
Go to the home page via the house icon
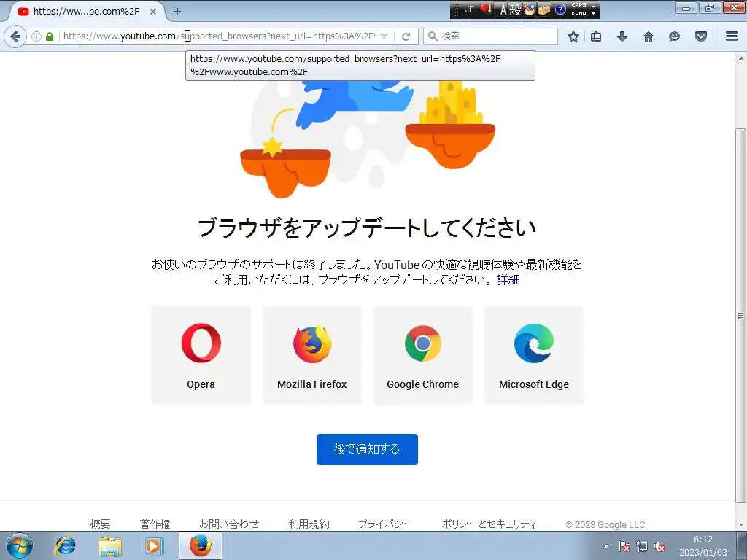click(649, 36)
